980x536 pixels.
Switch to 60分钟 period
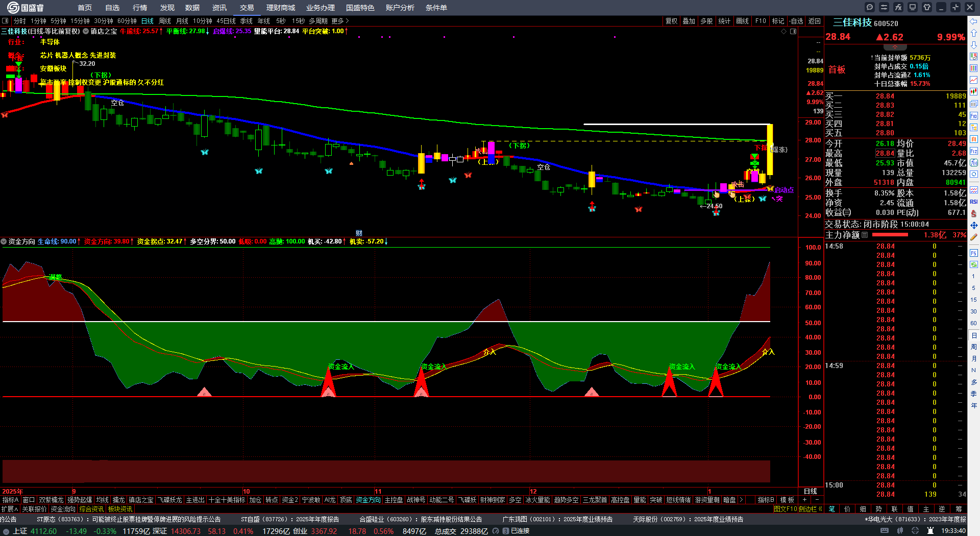pyautogui.click(x=127, y=21)
